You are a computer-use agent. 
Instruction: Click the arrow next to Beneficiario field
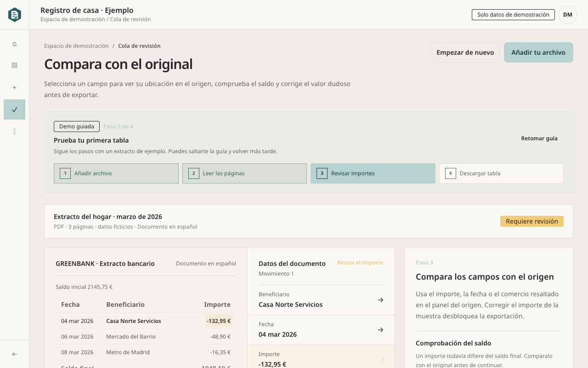tap(380, 300)
